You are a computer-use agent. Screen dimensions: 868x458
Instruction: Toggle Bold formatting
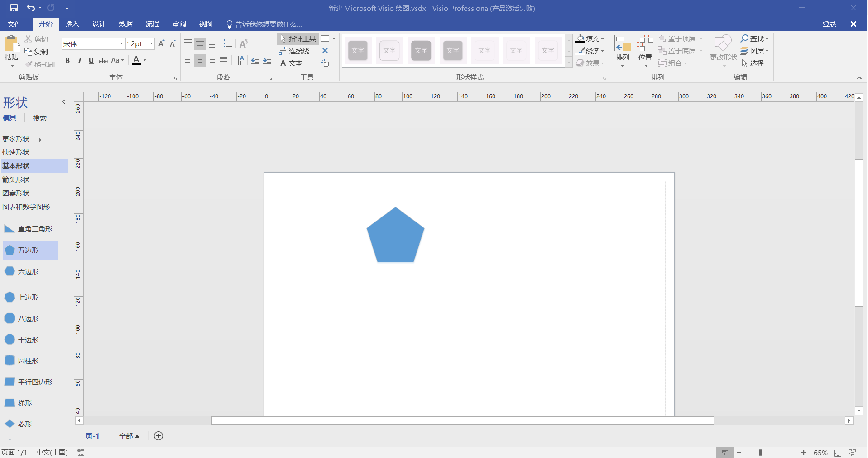coord(67,60)
